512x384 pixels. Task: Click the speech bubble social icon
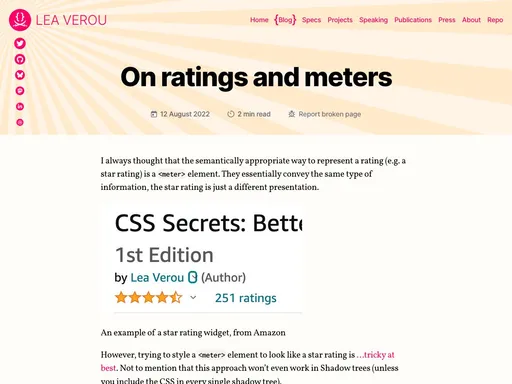pyautogui.click(x=20, y=91)
